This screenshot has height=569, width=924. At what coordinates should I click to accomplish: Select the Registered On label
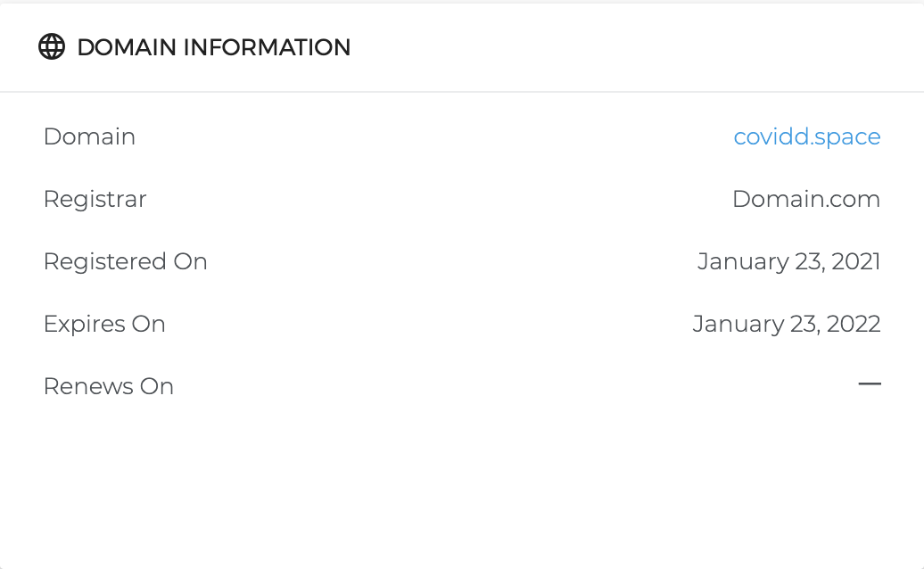pos(125,261)
